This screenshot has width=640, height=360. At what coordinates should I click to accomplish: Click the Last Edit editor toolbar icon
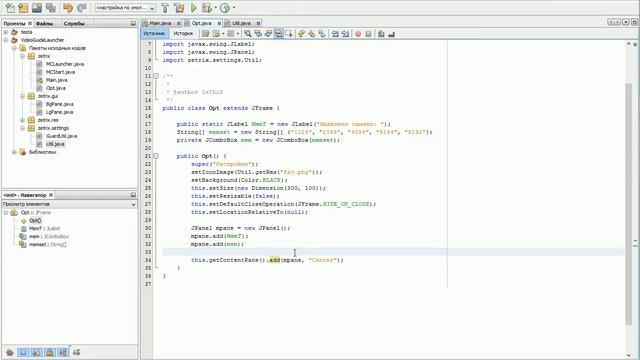206,34
